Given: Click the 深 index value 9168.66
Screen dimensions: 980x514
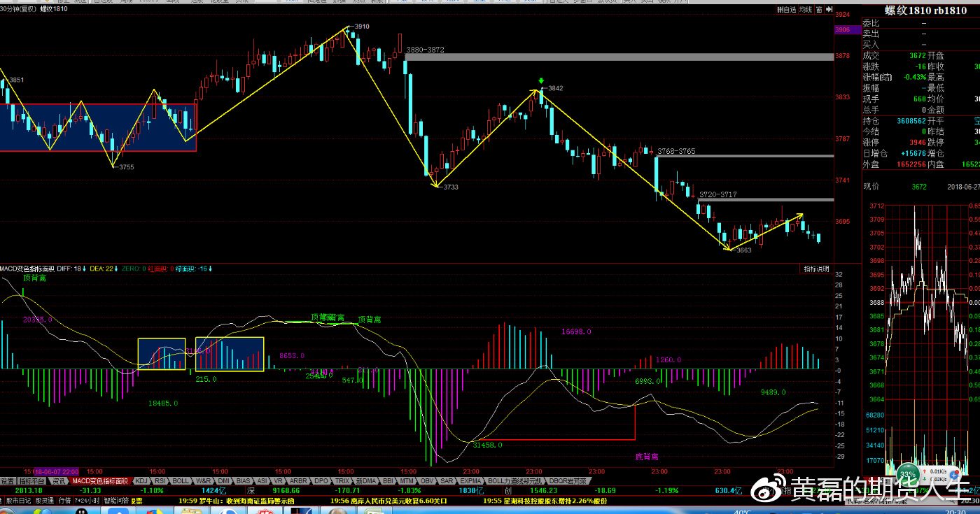Looking at the screenshot, I should [x=286, y=491].
